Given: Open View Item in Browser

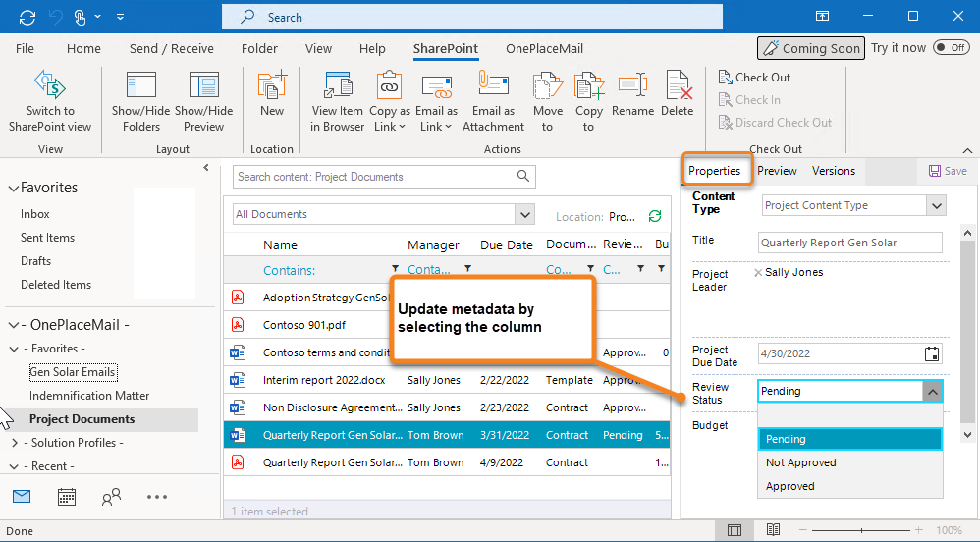Looking at the screenshot, I should click(x=338, y=86).
